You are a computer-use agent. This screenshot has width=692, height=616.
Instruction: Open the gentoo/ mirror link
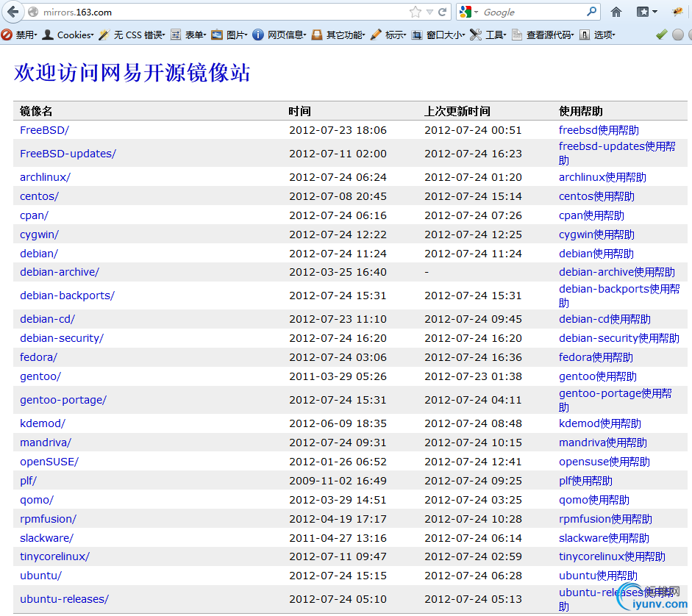tap(40, 377)
